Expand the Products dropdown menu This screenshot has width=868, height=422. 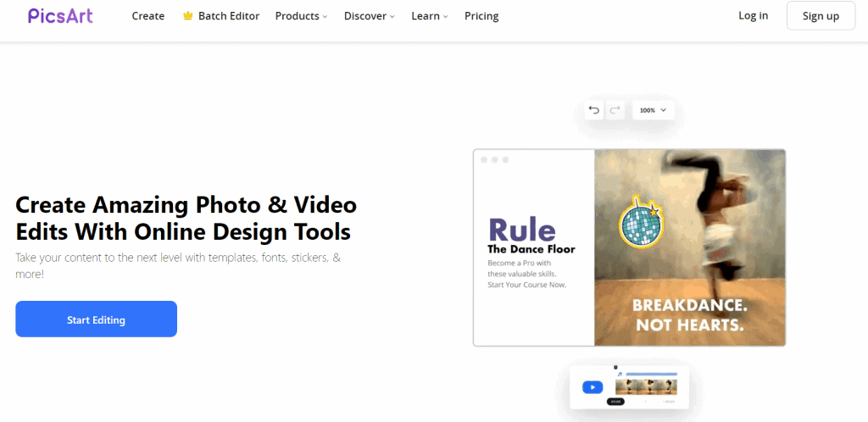pyautogui.click(x=301, y=16)
